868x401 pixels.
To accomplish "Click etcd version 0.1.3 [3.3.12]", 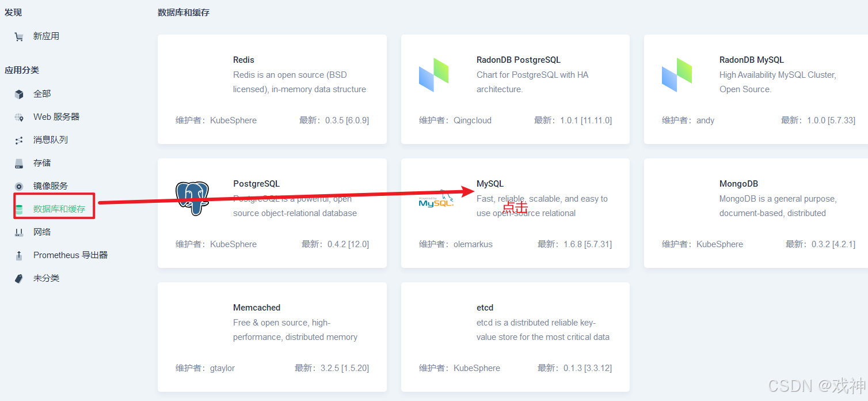I will (588, 368).
